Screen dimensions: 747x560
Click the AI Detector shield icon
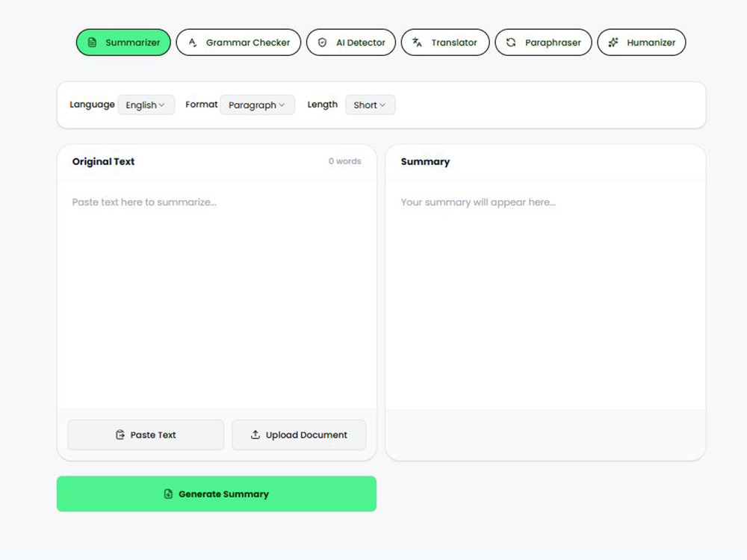pyautogui.click(x=323, y=43)
